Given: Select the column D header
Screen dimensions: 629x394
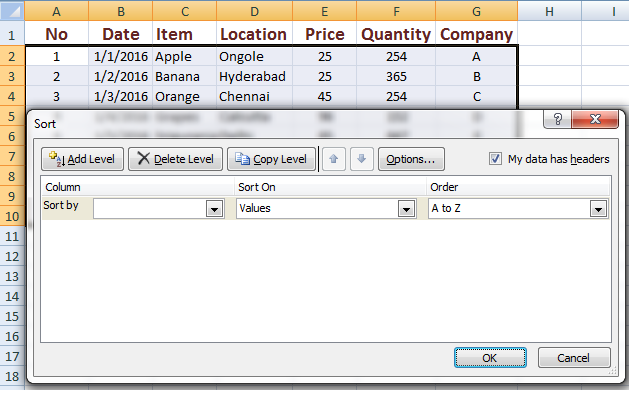Looking at the screenshot, I should pyautogui.click(x=254, y=11).
